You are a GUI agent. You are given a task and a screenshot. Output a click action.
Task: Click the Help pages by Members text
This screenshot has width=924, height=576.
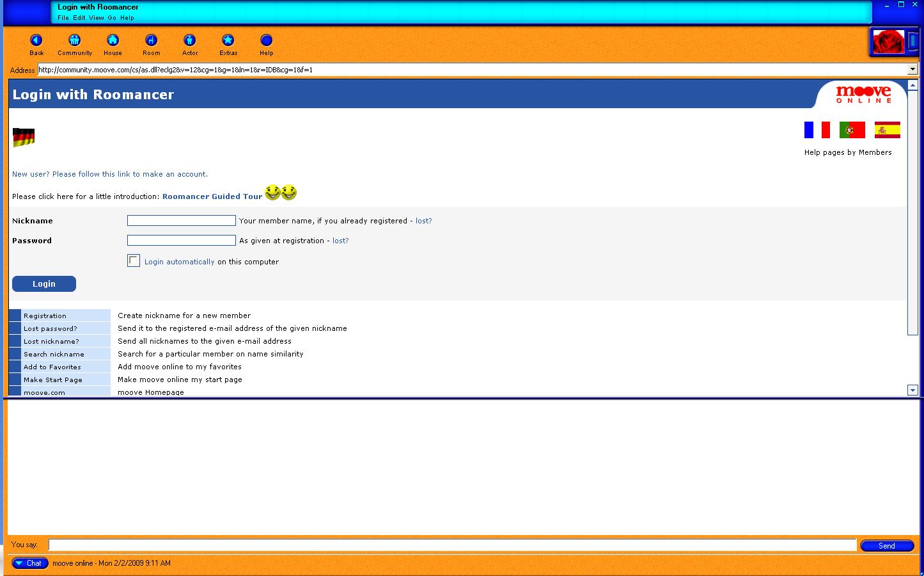[848, 152]
